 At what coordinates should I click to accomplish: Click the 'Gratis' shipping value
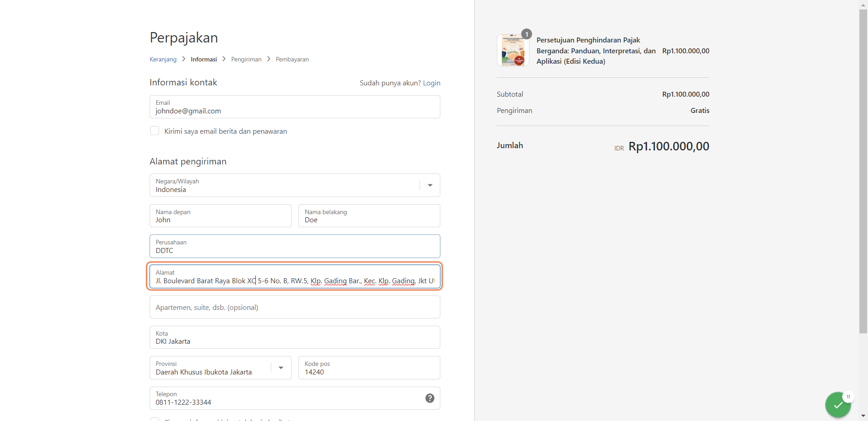tap(700, 111)
